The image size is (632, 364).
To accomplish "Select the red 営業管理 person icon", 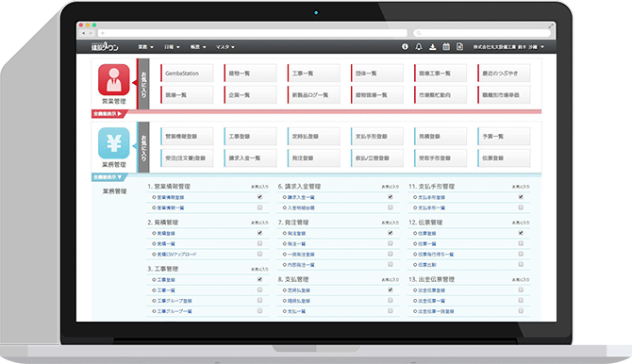I will (113, 79).
